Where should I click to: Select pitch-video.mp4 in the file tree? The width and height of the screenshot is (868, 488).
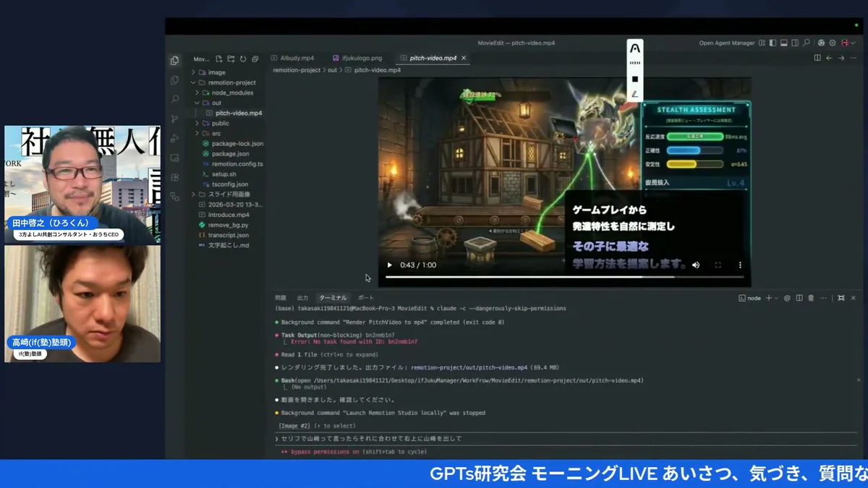click(239, 113)
